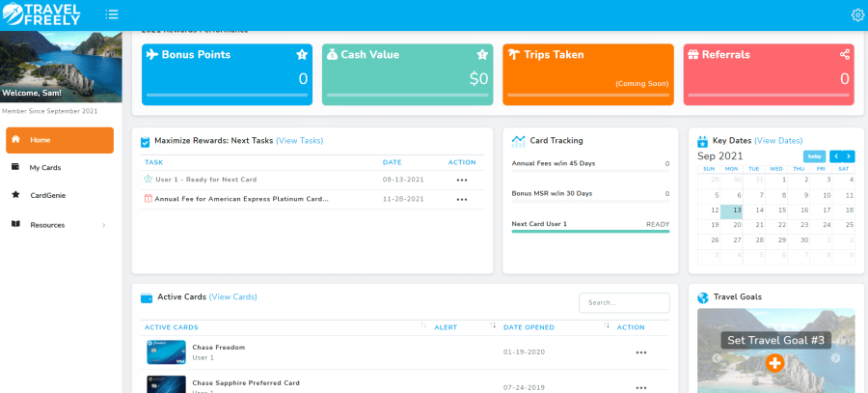Click the Maximize Rewards checklist icon
Image resolution: width=868 pixels, height=393 pixels.
point(145,142)
